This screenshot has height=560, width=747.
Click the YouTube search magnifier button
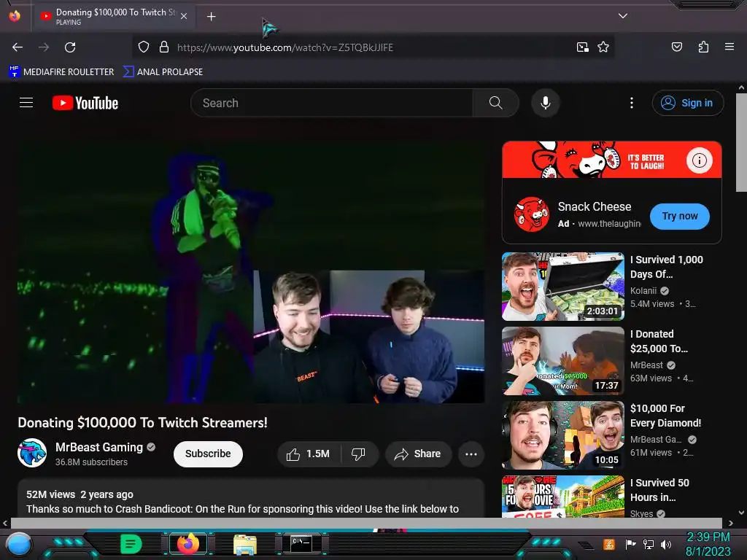tap(495, 103)
